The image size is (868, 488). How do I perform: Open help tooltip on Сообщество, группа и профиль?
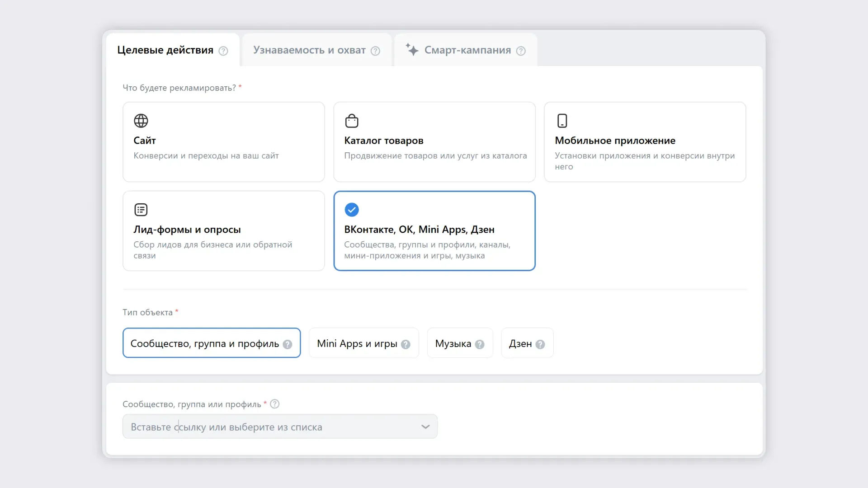[x=287, y=344]
